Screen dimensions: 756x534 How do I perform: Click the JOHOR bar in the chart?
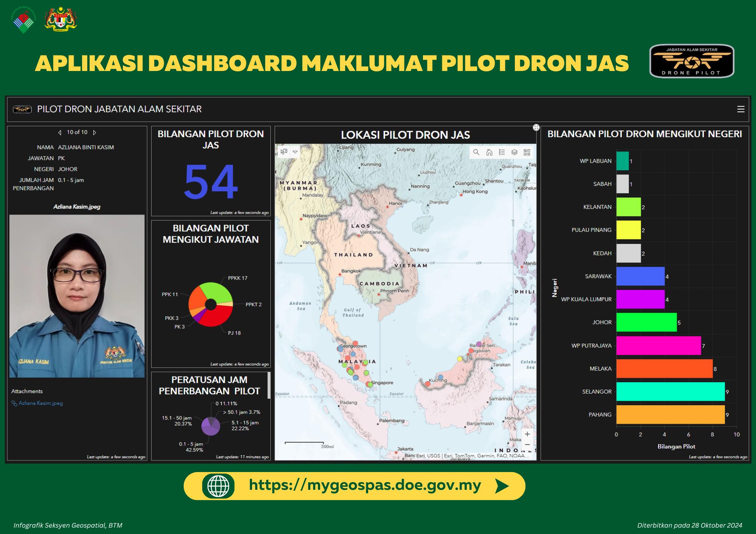pyautogui.click(x=646, y=323)
